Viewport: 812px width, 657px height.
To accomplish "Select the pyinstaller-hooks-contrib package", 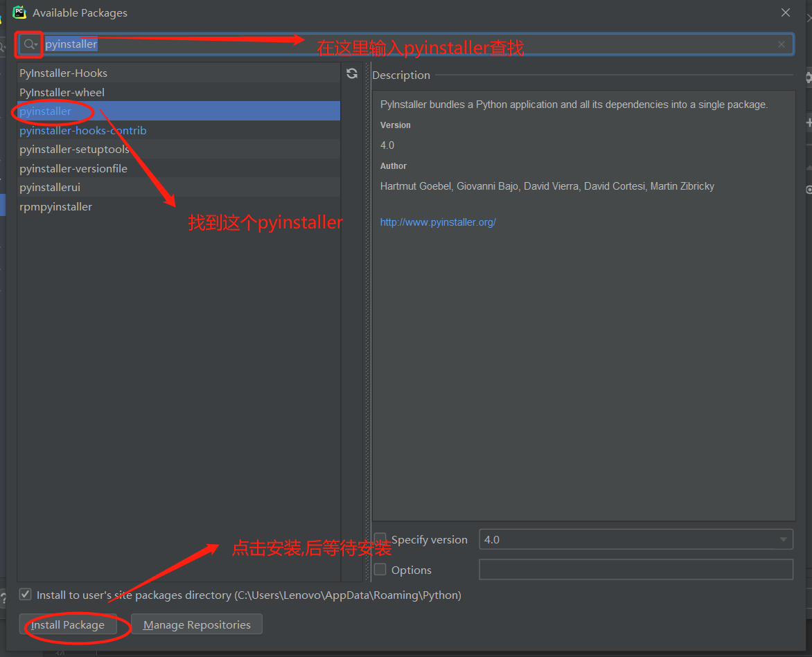I will tap(82, 130).
